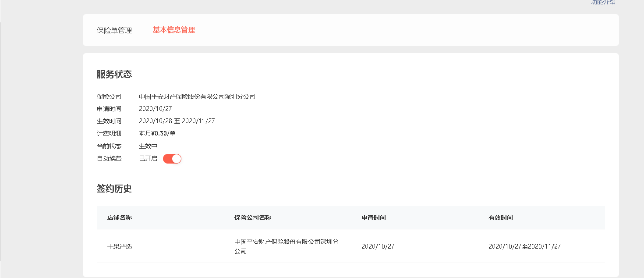Select the 干果严选 store name cell
The image size is (644, 278).
click(x=120, y=246)
